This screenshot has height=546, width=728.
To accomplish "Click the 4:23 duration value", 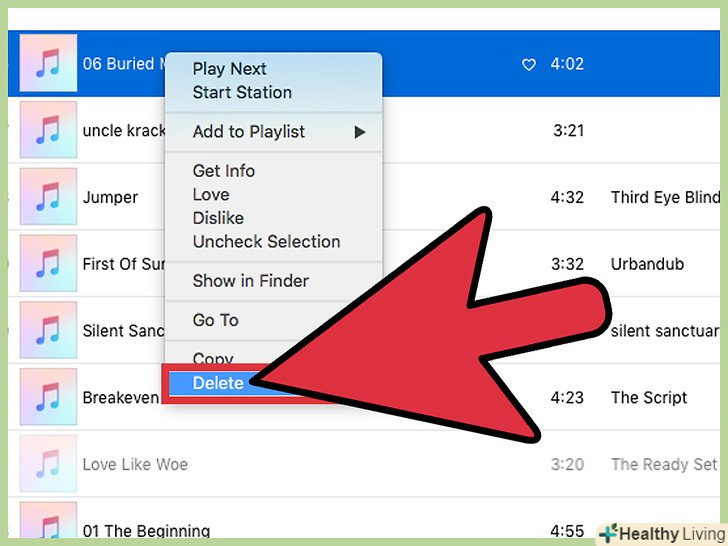I will (567, 398).
